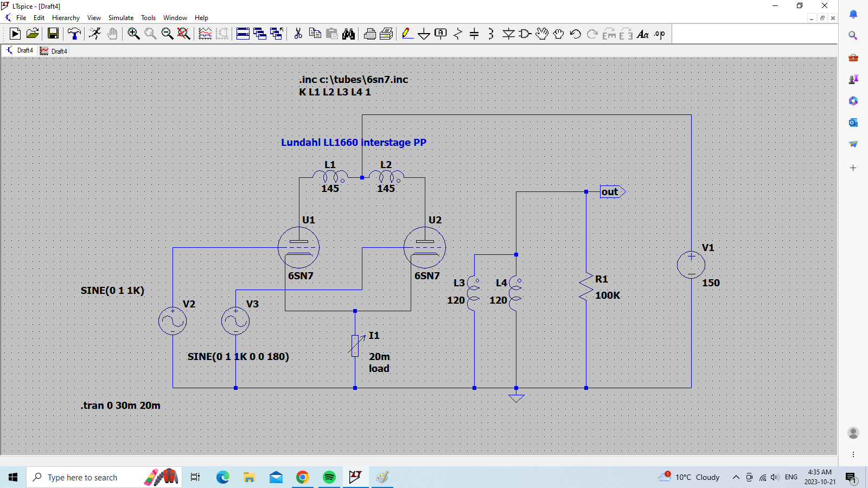This screenshot has height=488, width=868.
Task: Open a file with the folder icon
Action: (x=33, y=34)
